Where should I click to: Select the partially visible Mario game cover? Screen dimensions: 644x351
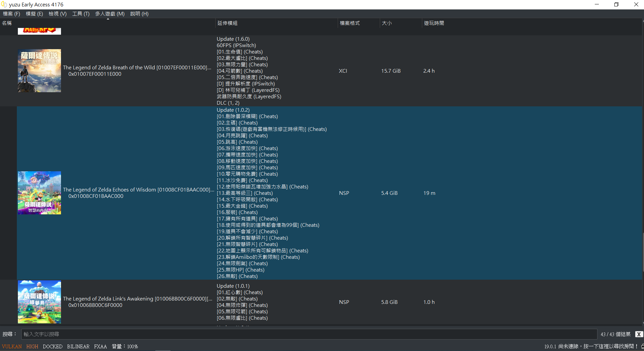pos(39,31)
